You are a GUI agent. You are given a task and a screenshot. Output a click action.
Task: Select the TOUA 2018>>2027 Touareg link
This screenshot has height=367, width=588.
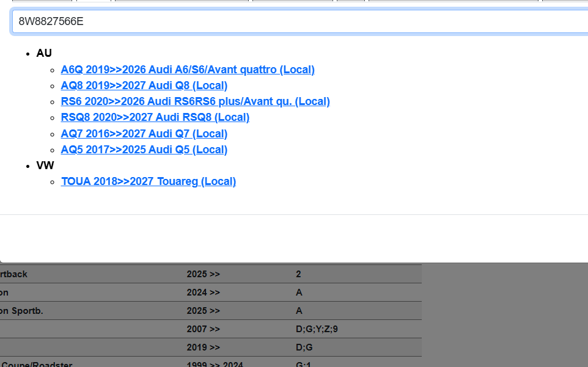click(x=149, y=181)
